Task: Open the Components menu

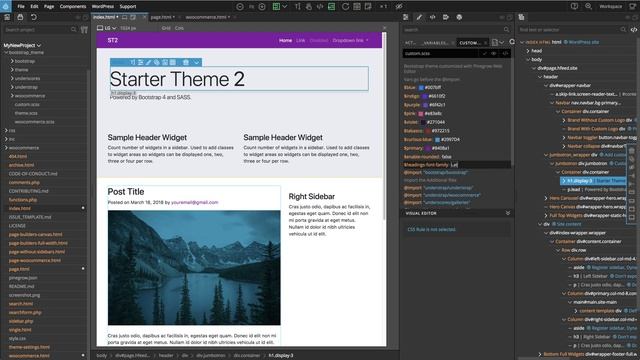Action: coord(73,7)
